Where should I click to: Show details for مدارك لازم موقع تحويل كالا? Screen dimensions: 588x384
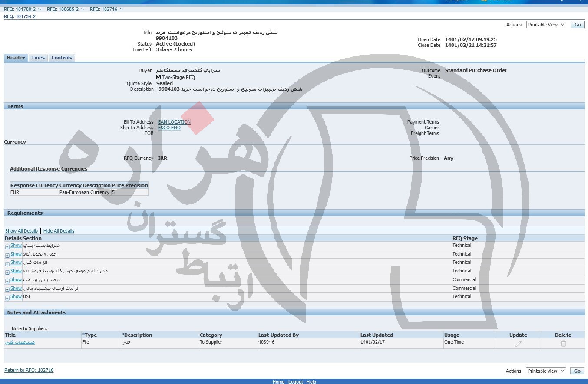pos(16,271)
